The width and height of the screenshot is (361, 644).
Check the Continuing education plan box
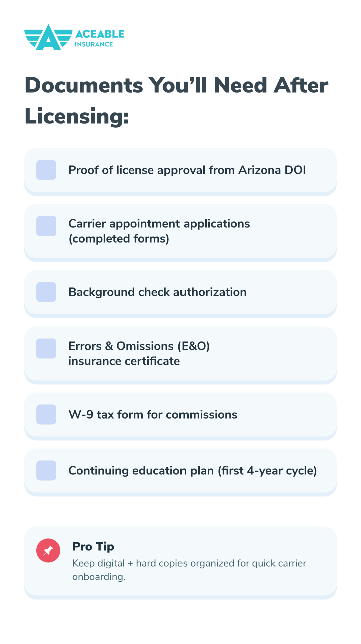coord(46,470)
